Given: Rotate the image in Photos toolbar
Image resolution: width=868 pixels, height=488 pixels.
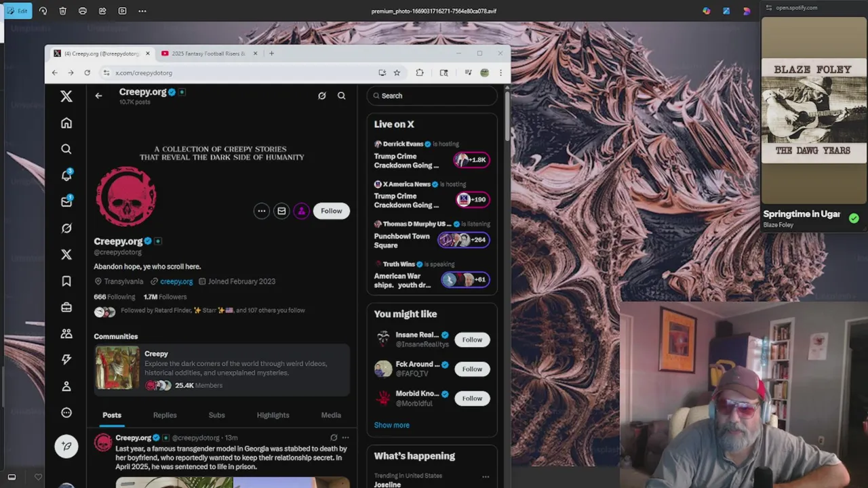Looking at the screenshot, I should tap(43, 11).
